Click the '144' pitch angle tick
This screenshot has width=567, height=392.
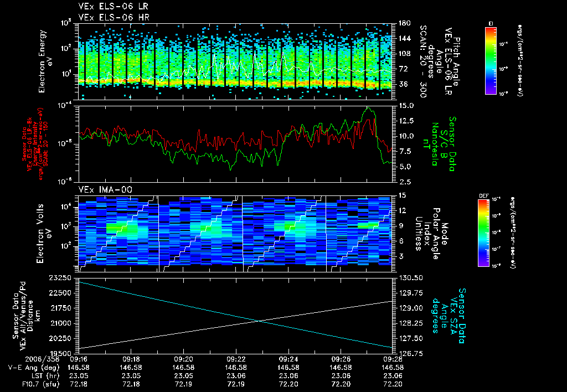pos(404,38)
